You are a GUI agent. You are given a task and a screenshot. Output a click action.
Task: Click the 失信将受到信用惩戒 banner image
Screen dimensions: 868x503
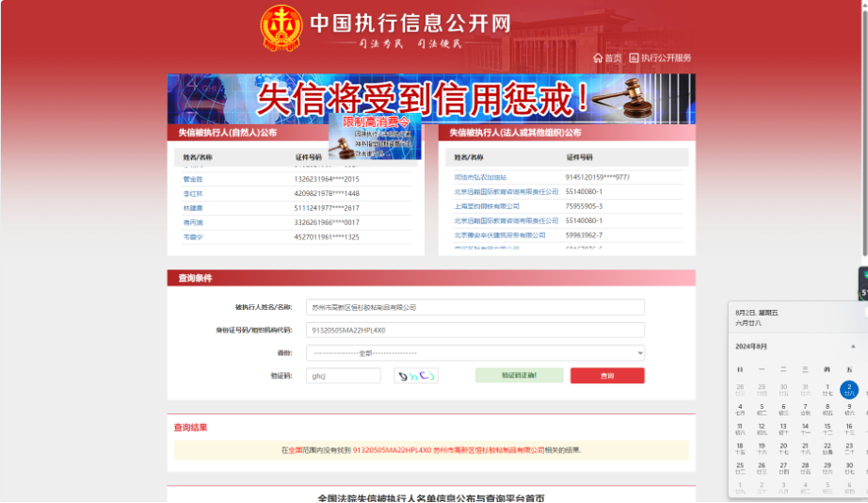431,99
